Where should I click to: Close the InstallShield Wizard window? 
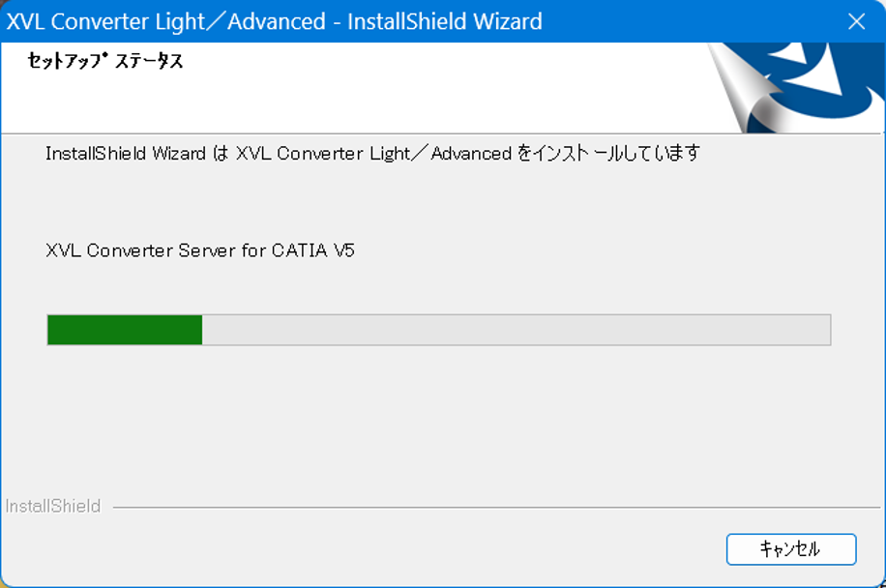coord(857,21)
